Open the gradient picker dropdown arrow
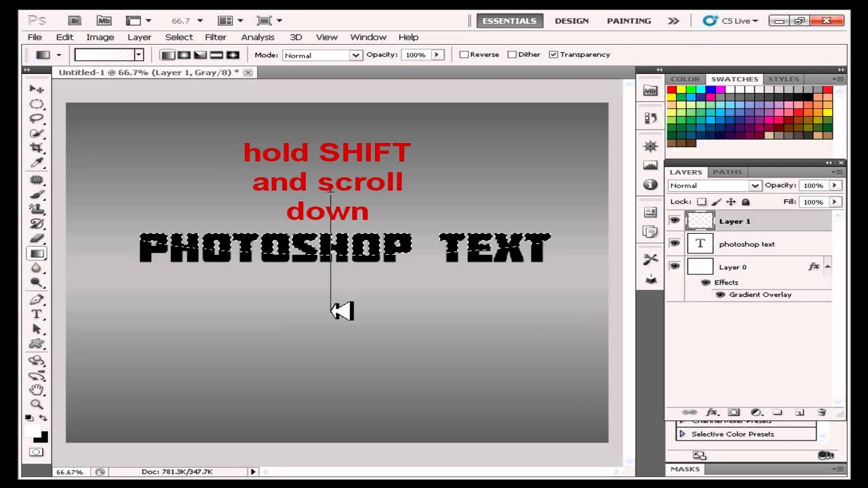Image resolution: width=868 pixels, height=488 pixels. pos(139,55)
